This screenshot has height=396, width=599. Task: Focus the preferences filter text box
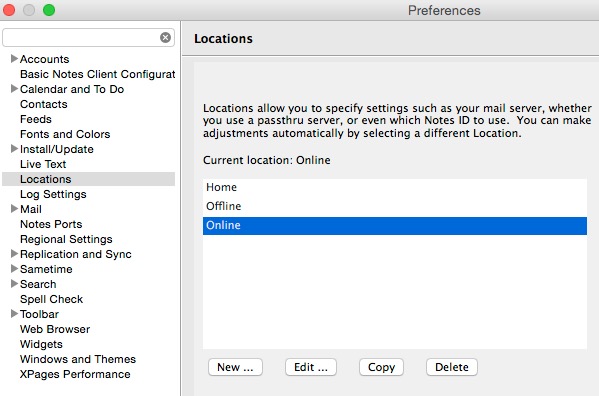(81, 37)
